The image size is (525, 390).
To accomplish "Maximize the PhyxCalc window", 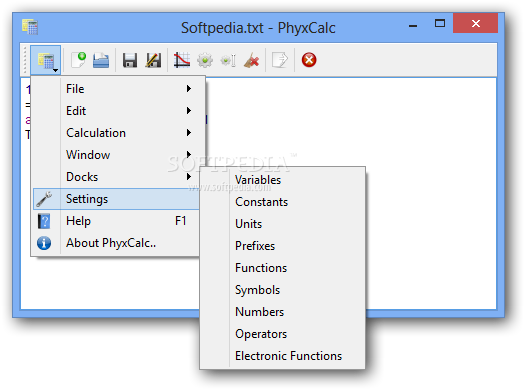I will pos(440,23).
